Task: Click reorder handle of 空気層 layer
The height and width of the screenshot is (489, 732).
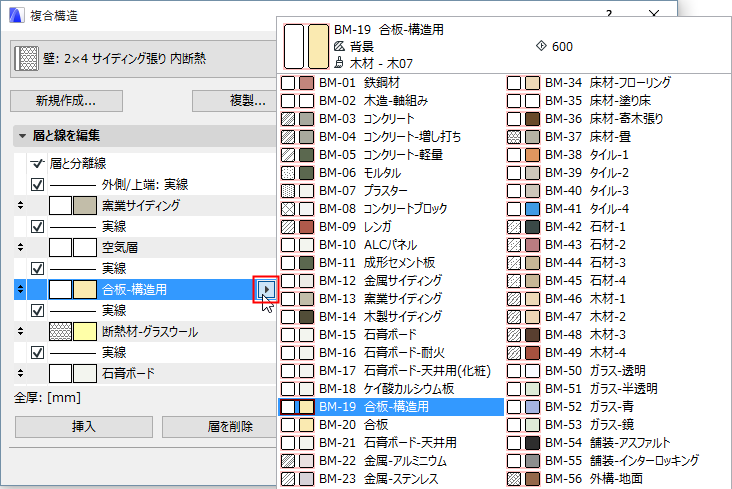Action: pyautogui.click(x=20, y=247)
